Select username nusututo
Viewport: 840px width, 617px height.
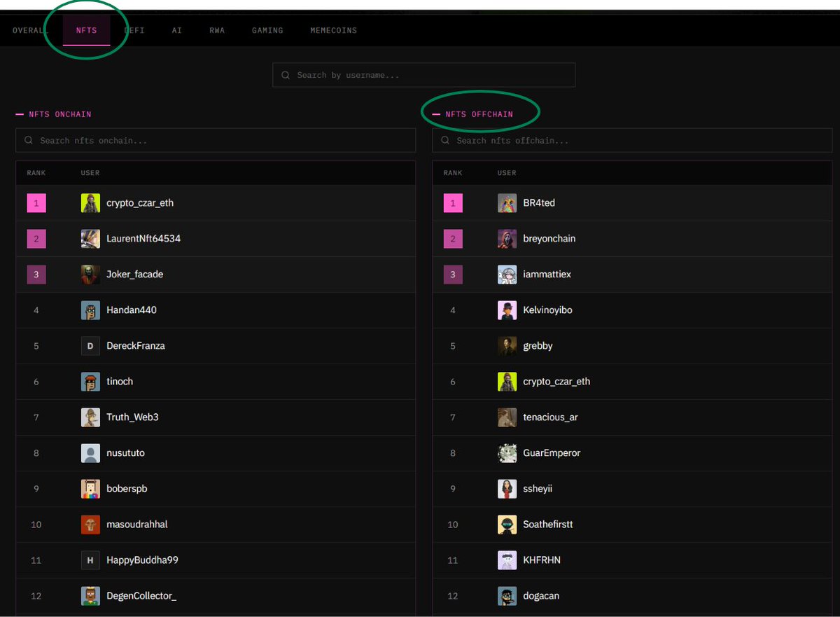(126, 453)
